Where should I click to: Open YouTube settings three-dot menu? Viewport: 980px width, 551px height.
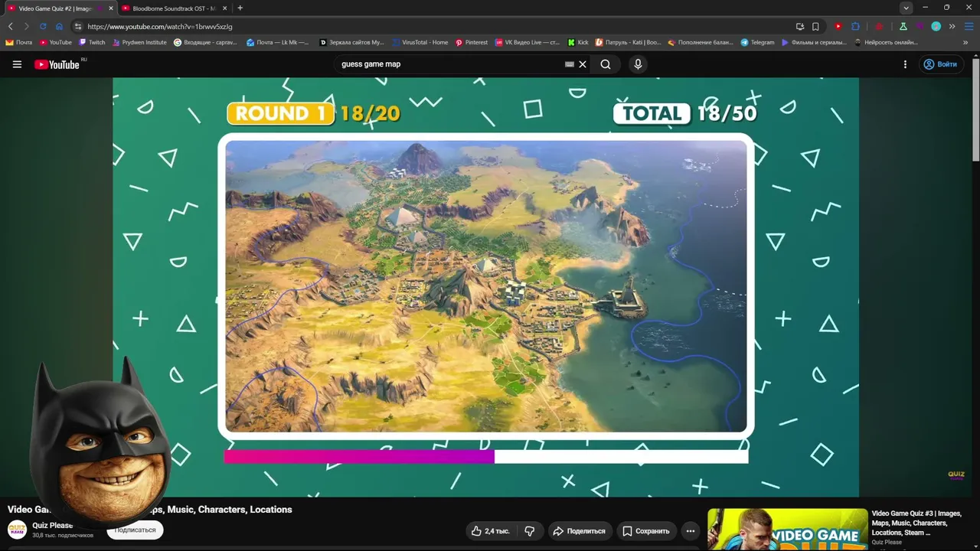pos(905,64)
